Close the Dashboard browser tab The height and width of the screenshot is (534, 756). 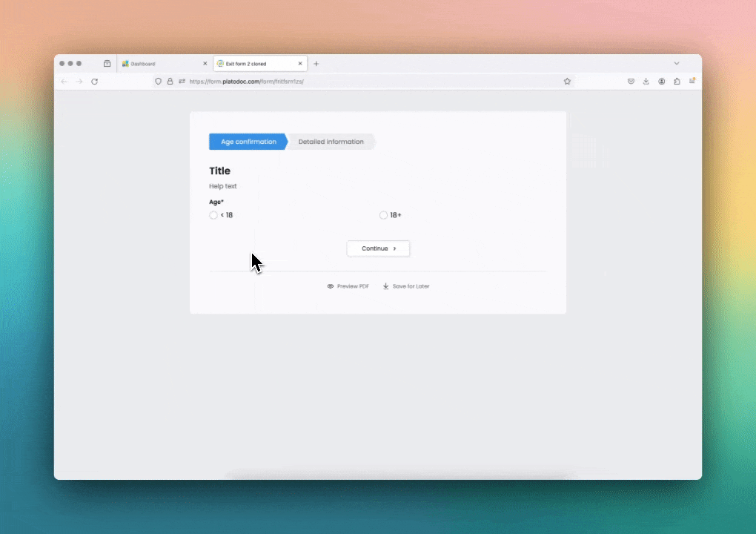coord(205,64)
